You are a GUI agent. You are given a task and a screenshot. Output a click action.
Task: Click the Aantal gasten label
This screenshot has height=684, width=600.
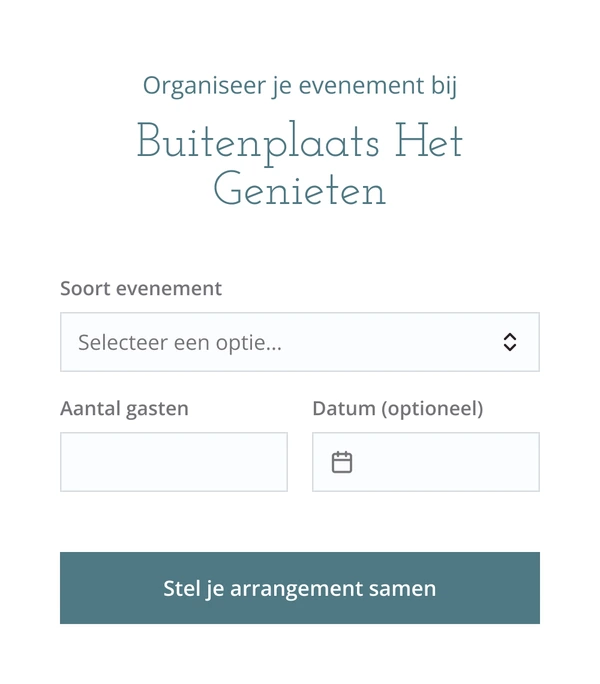124,409
